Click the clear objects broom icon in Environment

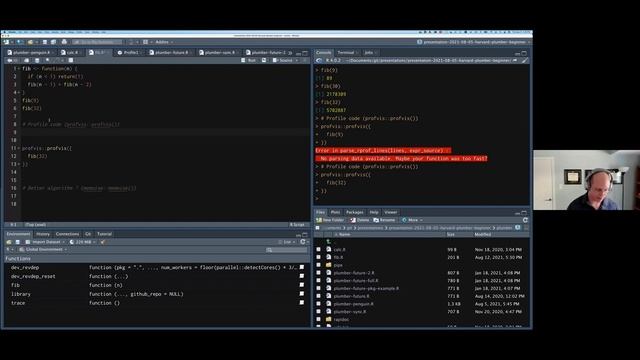(x=103, y=242)
